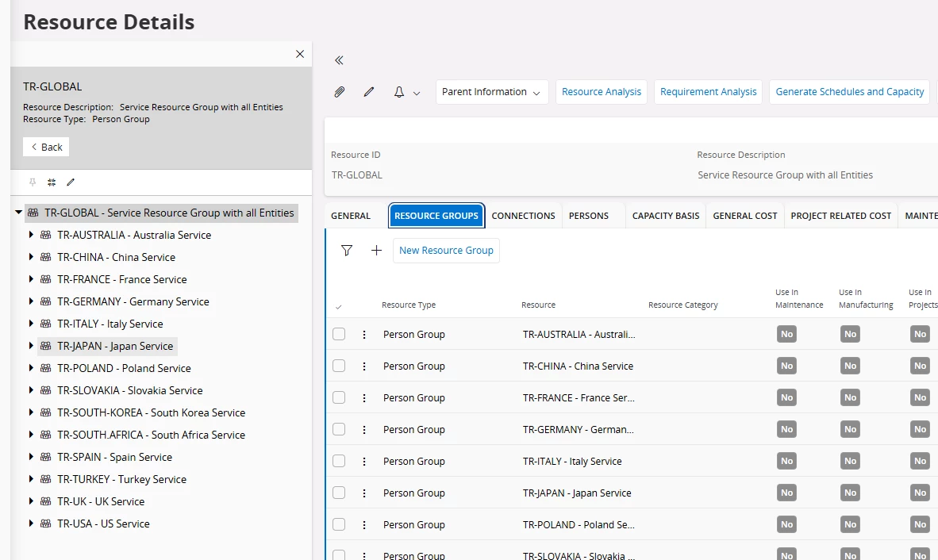Click the Resource Type column header

coord(409,305)
